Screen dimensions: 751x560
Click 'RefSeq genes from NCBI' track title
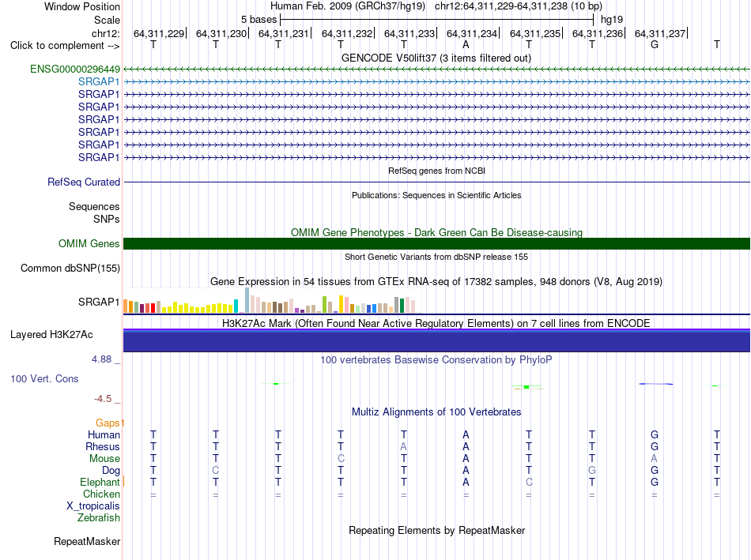coord(437,171)
